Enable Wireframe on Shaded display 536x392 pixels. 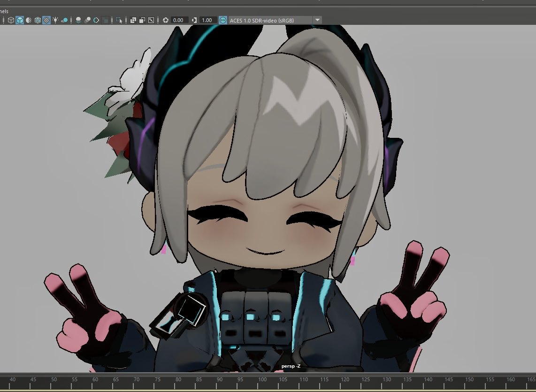coord(38,20)
